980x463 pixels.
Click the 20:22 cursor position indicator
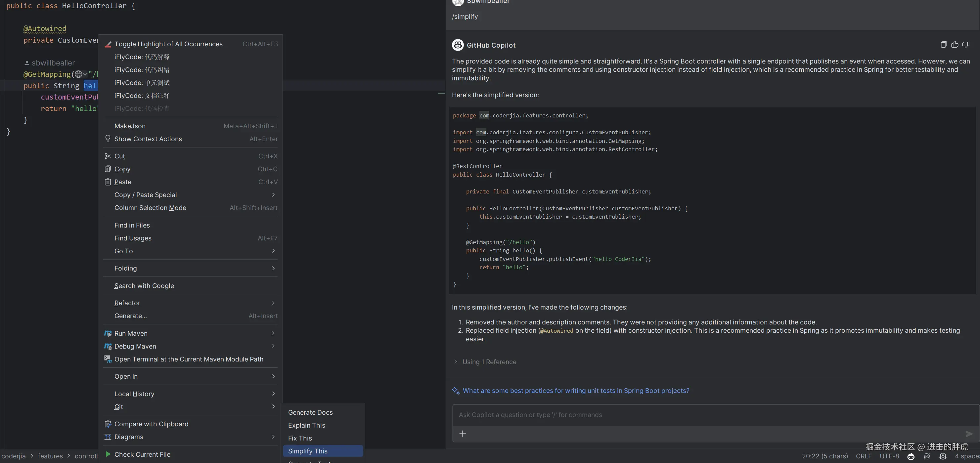tap(825, 456)
